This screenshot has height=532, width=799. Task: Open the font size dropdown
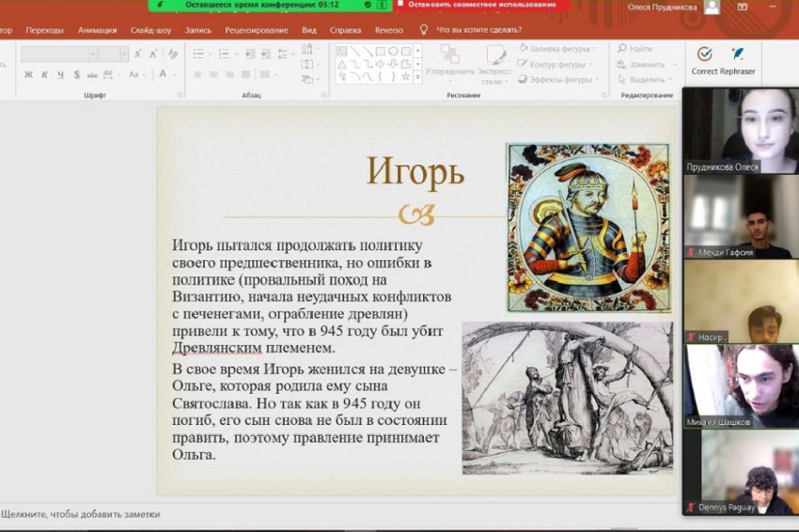124,54
